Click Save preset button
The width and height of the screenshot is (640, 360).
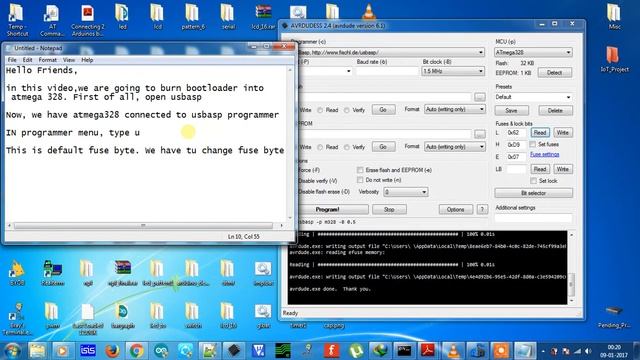[x=511, y=111]
